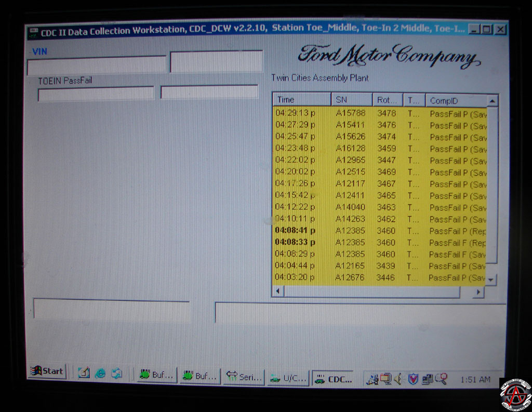This screenshot has height=412, width=532.
Task: Open the network computers tray icon
Action: (x=427, y=379)
